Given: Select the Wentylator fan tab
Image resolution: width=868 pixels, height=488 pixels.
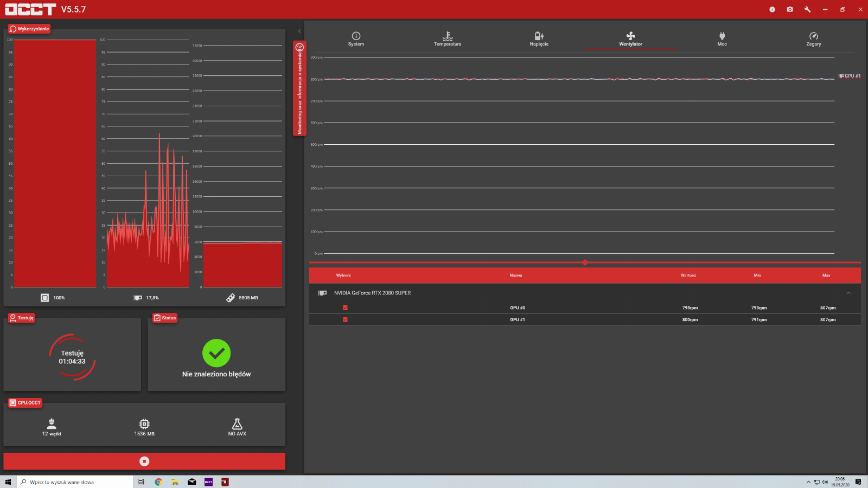Looking at the screenshot, I should [x=630, y=39].
